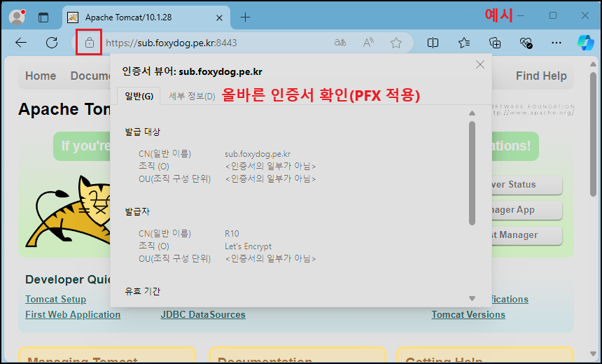Click the 발급 대상 section heading
The image size is (602, 364).
(x=142, y=132)
